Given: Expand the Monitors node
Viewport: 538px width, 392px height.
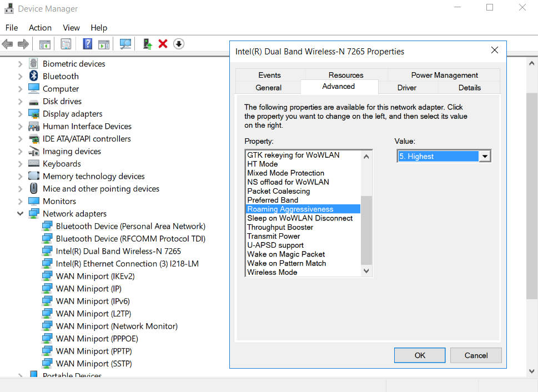Looking at the screenshot, I should click(20, 201).
